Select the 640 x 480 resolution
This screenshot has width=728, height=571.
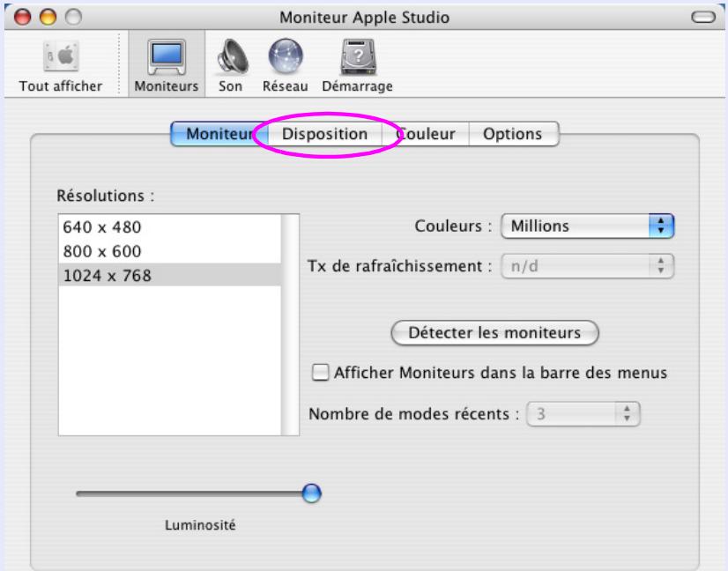pyautogui.click(x=170, y=227)
